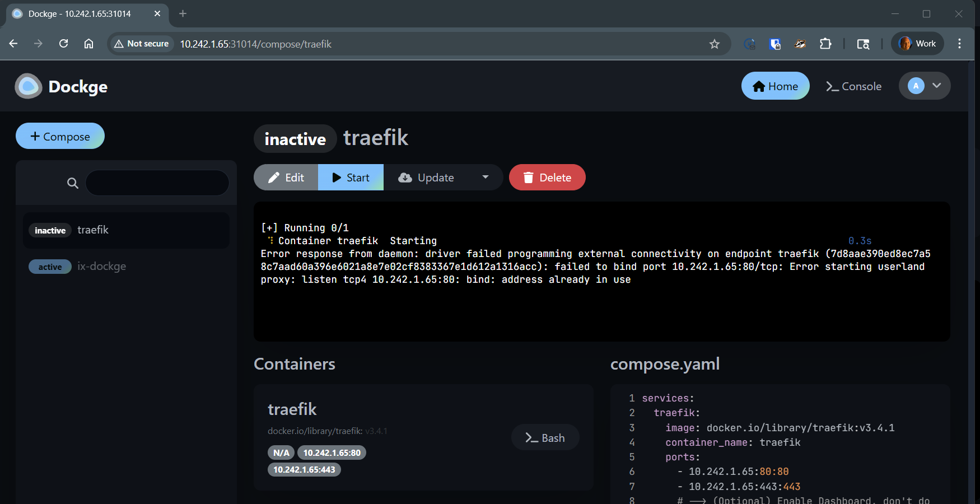Go back to previous browser page
This screenshot has height=504, width=980.
pos(13,44)
